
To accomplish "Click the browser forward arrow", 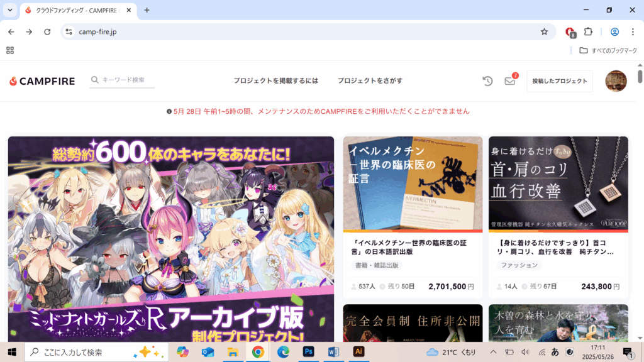I will coord(29,31).
